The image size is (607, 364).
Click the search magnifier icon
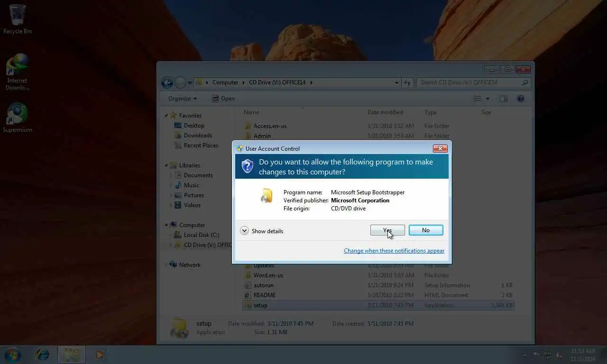pyautogui.click(x=525, y=82)
